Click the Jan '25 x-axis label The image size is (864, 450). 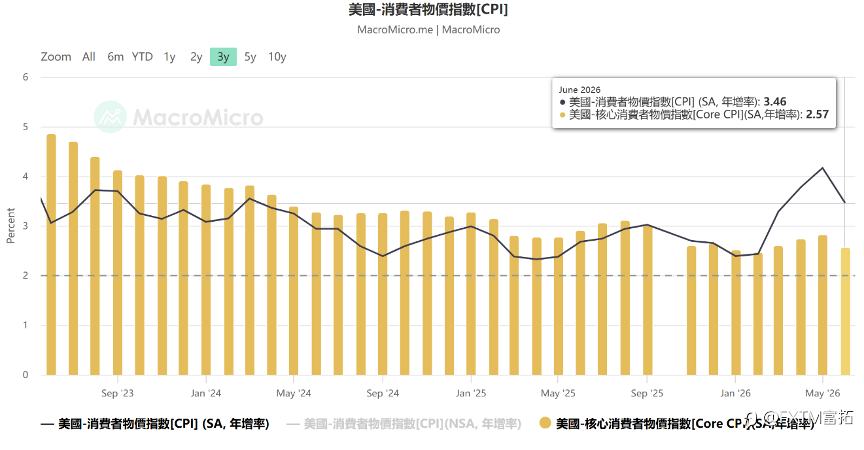coord(471,393)
